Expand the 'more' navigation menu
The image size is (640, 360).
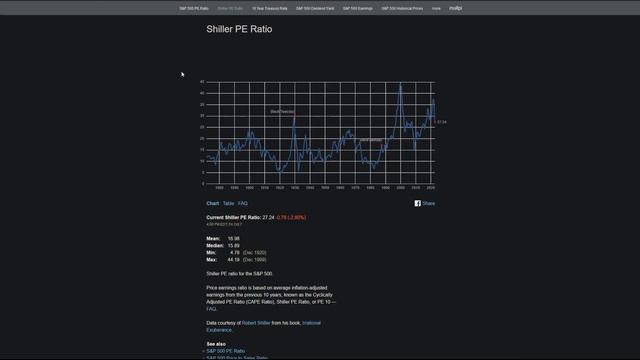point(436,8)
